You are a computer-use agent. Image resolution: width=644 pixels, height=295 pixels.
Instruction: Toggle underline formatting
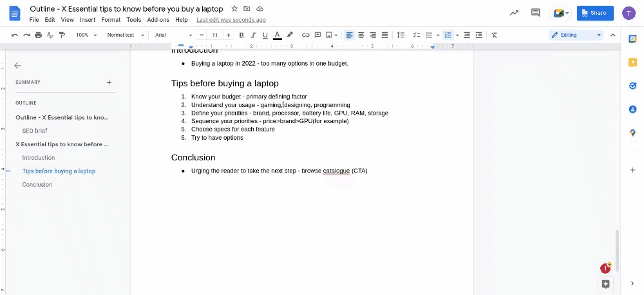pos(265,35)
